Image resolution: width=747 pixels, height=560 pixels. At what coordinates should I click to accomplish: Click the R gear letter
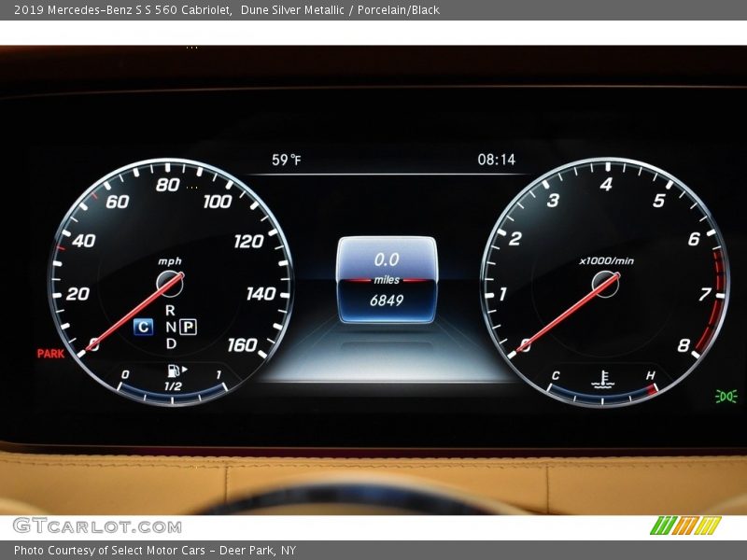[x=170, y=311]
